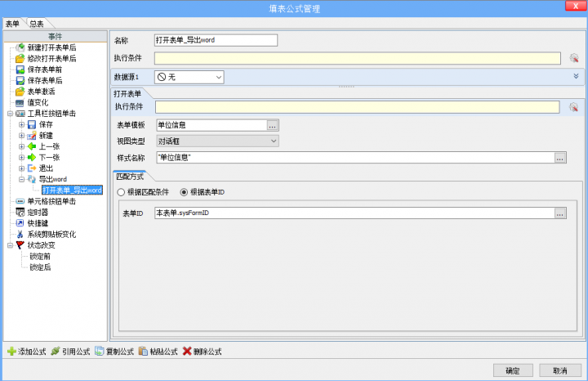Click the 退出 exit icon
The image size is (588, 381).
(x=32, y=168)
